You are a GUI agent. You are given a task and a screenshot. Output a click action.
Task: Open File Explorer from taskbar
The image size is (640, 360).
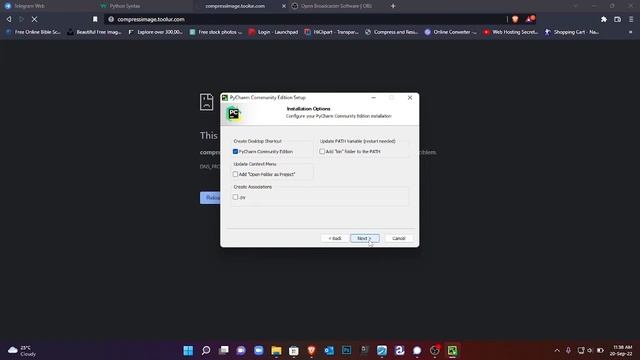276,350
